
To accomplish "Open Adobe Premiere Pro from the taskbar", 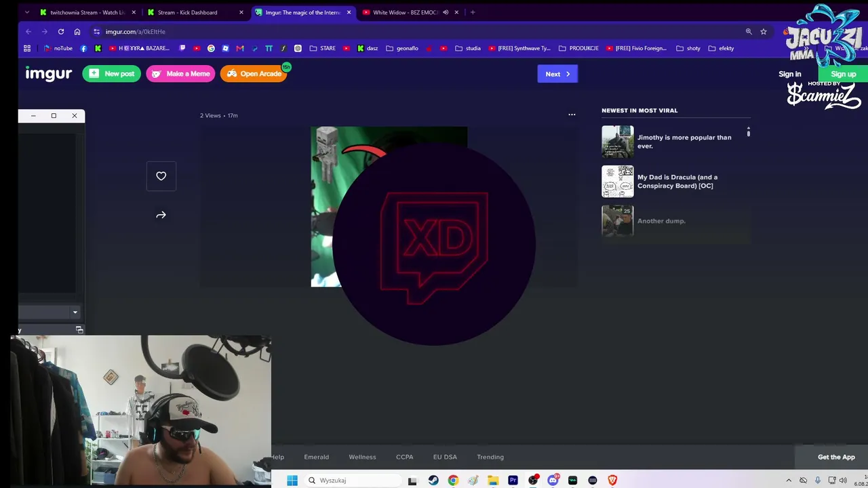I will click(x=513, y=481).
